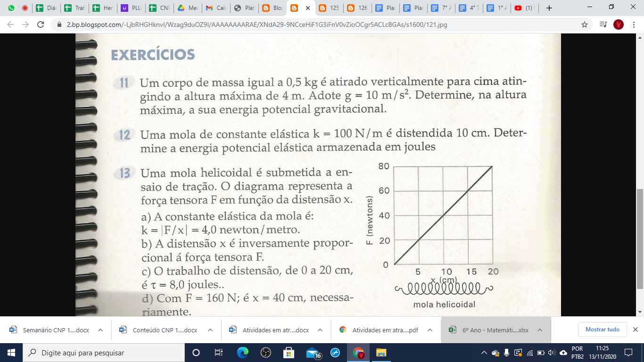Viewport: 644px width, 362px height.
Task: Open downloaded Atividades em atr docx file
Action: (x=270, y=330)
